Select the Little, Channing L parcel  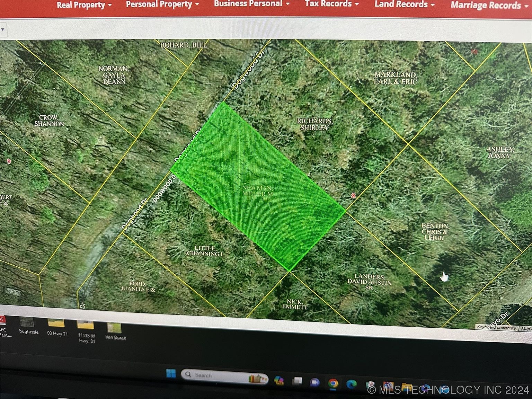tap(205, 251)
